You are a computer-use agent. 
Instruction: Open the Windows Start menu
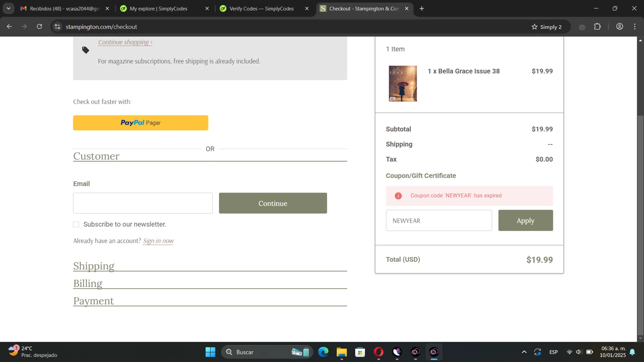[210, 352]
